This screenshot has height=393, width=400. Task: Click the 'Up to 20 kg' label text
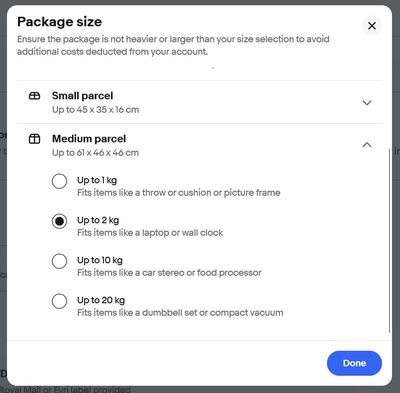tap(101, 300)
